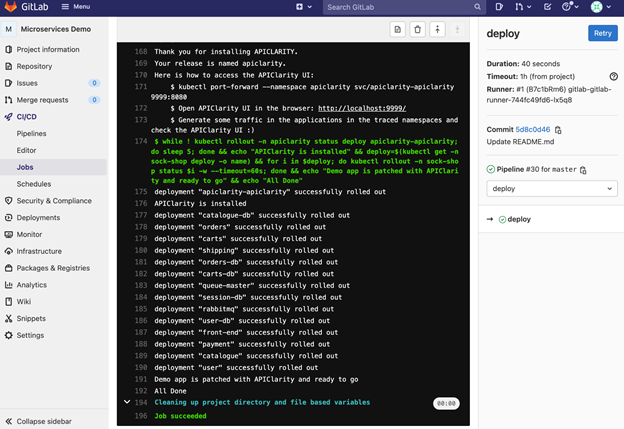Open commit 5d8c0d46 link

coord(533,130)
